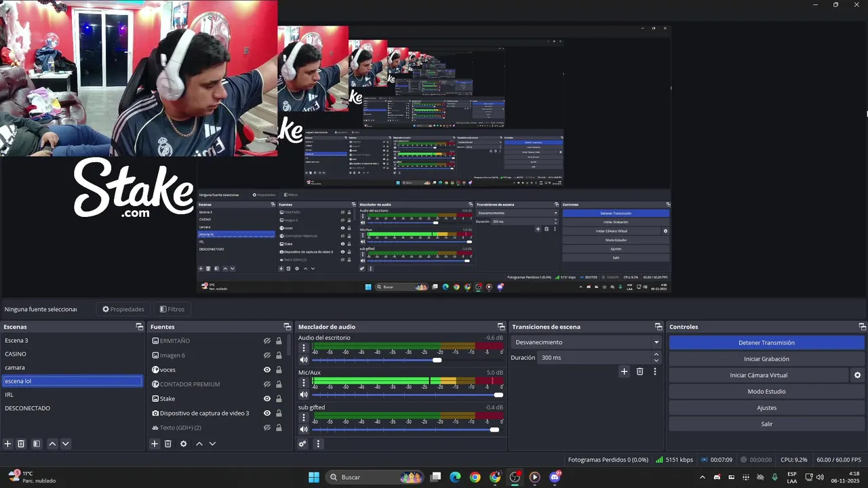Click Iniciar Grabación button
This screenshot has height=488, width=868.
click(x=766, y=359)
